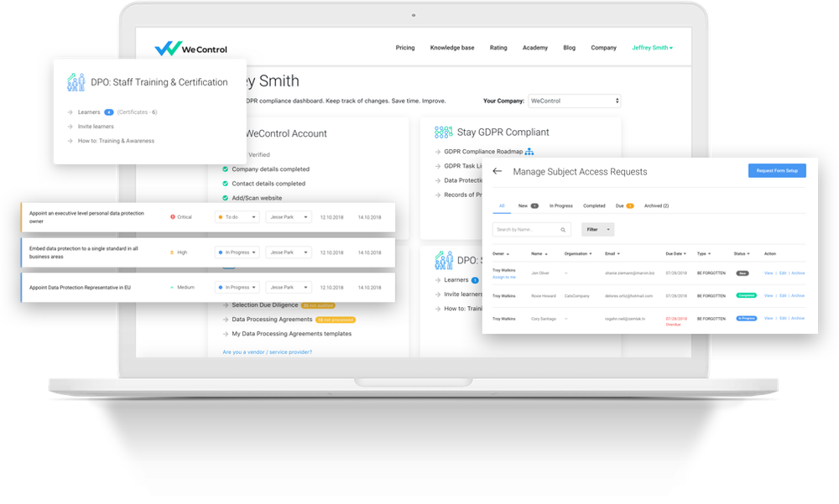Click the green Completed badge in Roxie Howard row
839x504 pixels.
point(747,295)
